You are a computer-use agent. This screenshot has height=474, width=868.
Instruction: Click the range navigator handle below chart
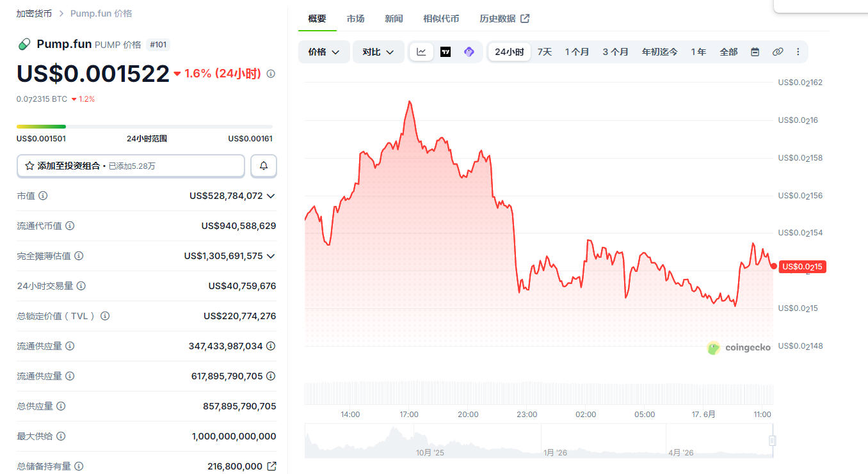pyautogui.click(x=773, y=441)
